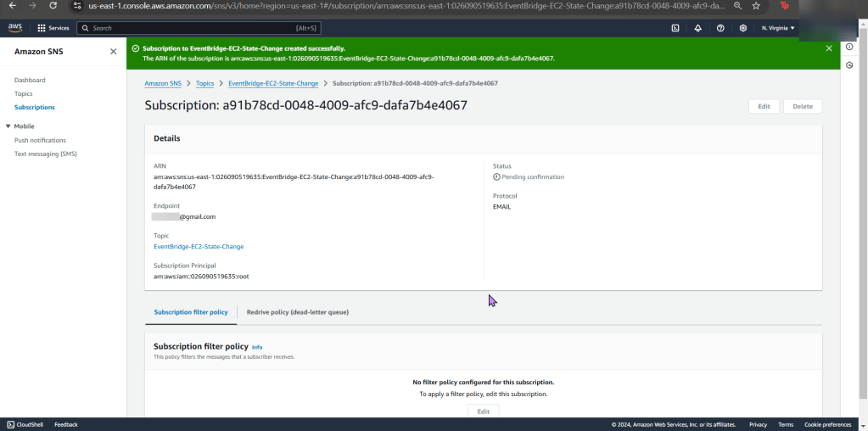
Task: Bookmark this page with the star icon
Action: pos(756,6)
